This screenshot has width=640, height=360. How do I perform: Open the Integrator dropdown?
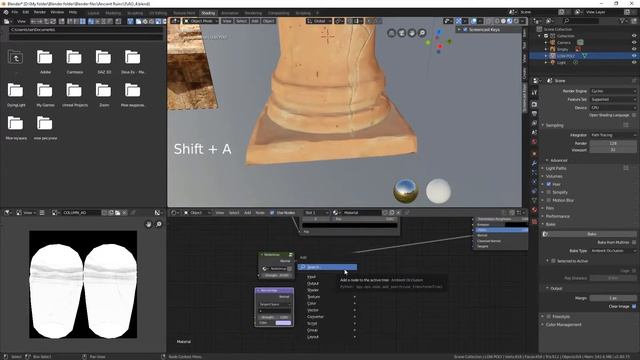click(x=613, y=135)
